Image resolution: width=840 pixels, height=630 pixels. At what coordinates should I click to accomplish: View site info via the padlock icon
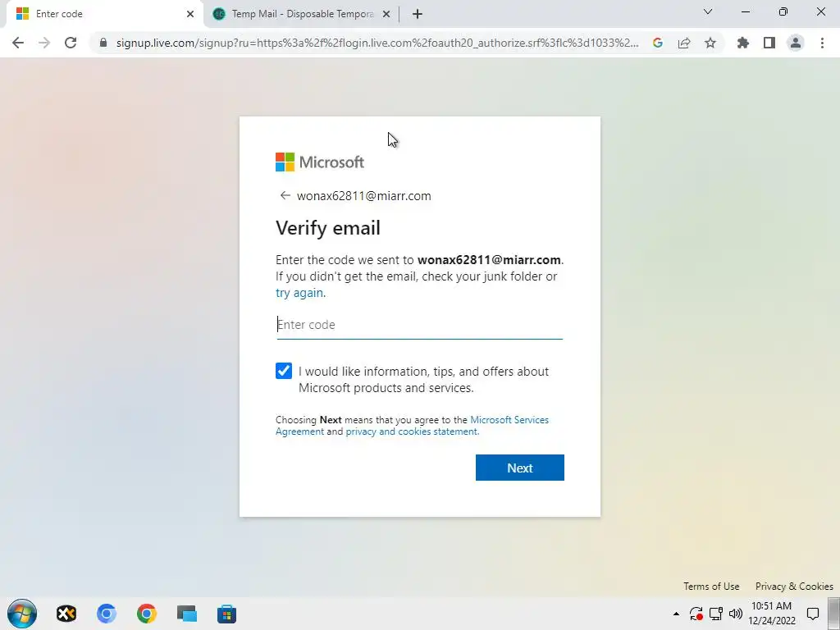[103, 43]
